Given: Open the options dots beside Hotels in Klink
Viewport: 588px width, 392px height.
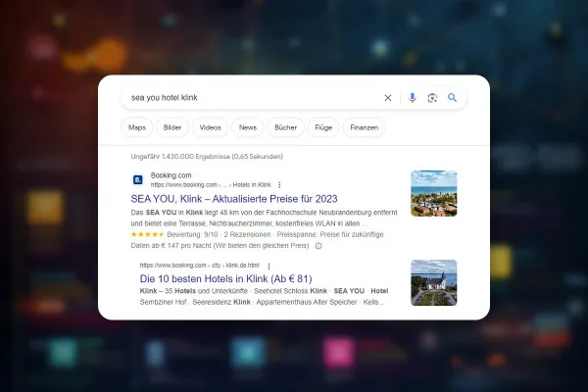Looking at the screenshot, I should point(279,185).
